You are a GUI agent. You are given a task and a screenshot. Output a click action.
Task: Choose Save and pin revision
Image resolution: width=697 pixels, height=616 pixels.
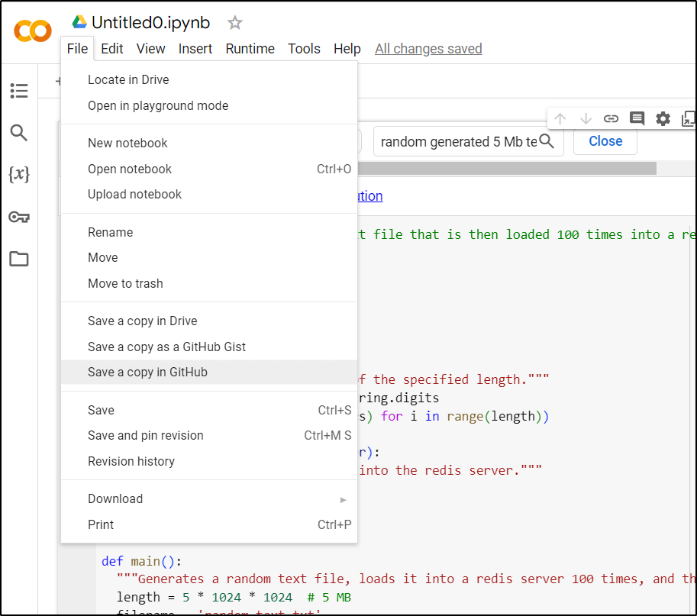point(209,436)
